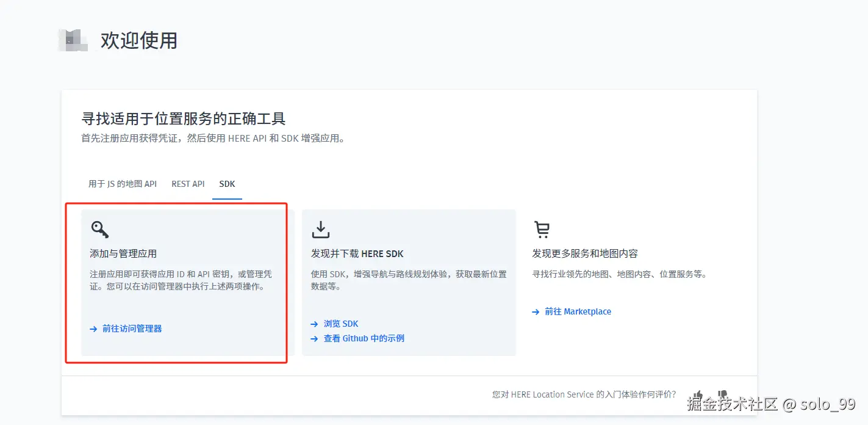Click the arrow icon beside 前往 Marketplace
The width and height of the screenshot is (868, 425).
point(536,312)
